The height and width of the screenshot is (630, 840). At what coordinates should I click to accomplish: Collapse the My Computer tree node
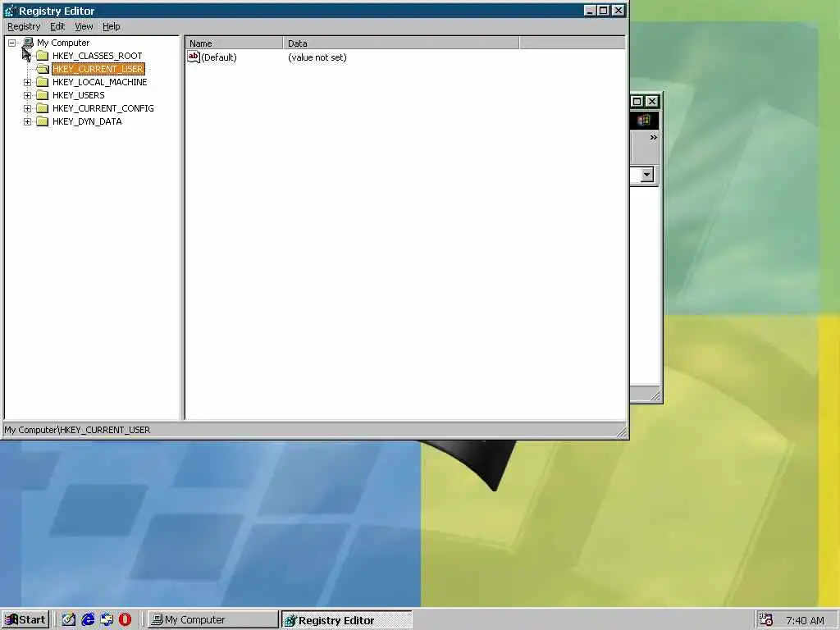pos(11,43)
